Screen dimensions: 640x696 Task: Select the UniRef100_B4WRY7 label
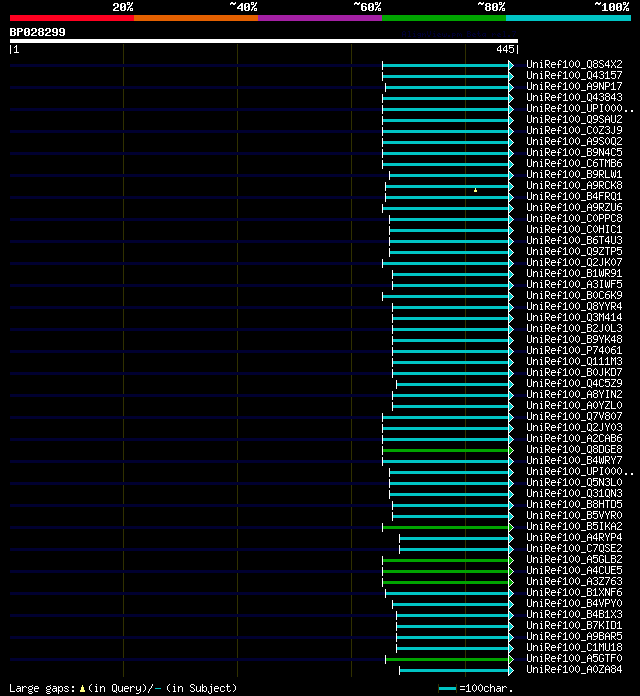(x=574, y=460)
